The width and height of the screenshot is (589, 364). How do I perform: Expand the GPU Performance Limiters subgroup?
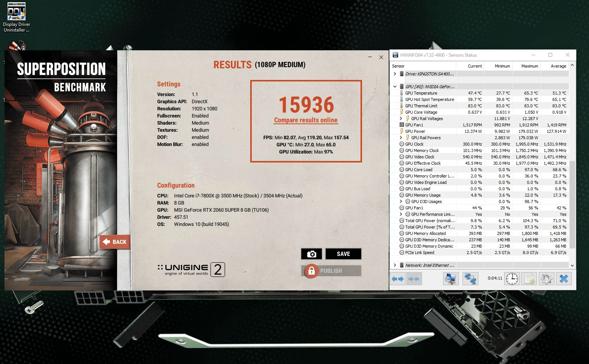tap(401, 214)
